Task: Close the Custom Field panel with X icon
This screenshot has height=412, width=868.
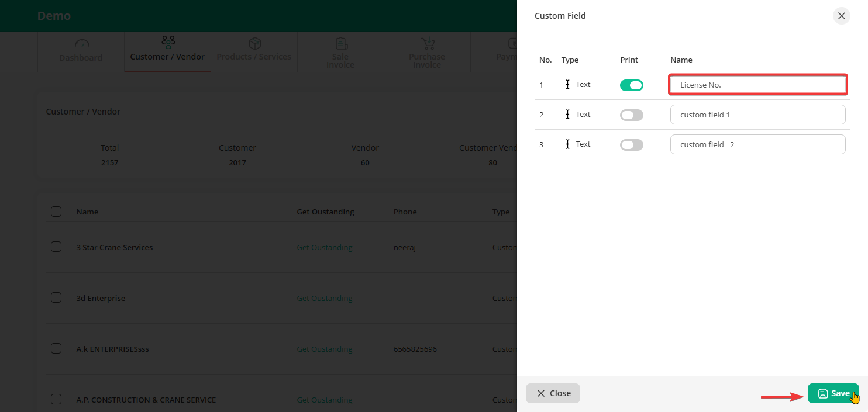Action: tap(841, 16)
